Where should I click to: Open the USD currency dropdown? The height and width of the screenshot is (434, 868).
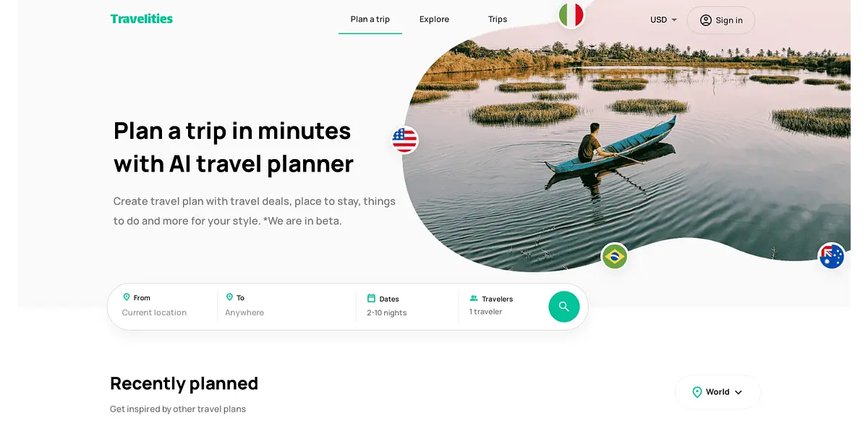(x=663, y=20)
